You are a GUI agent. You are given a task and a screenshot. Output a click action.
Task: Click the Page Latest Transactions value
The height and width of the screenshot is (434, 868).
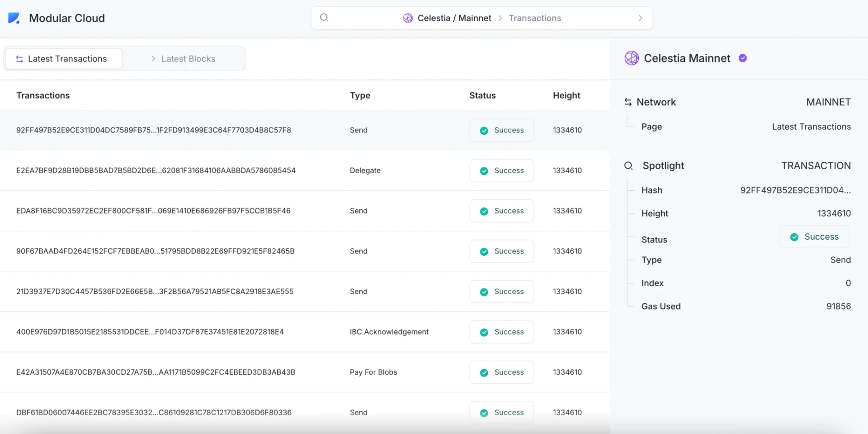pos(811,127)
